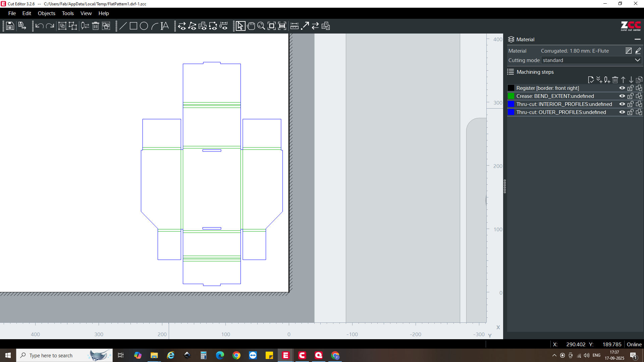Move machining step up with arrow
644x362 pixels.
click(623, 80)
